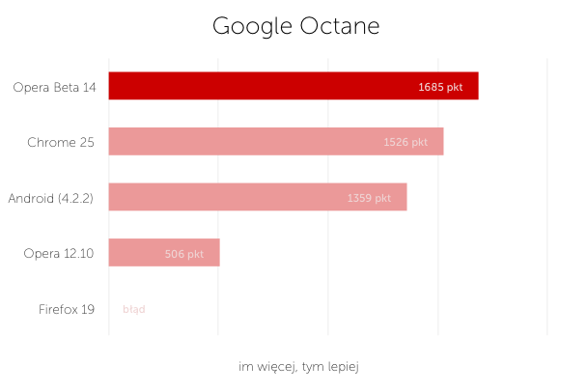Select the Opera Beta 14 axis label

click(x=54, y=87)
